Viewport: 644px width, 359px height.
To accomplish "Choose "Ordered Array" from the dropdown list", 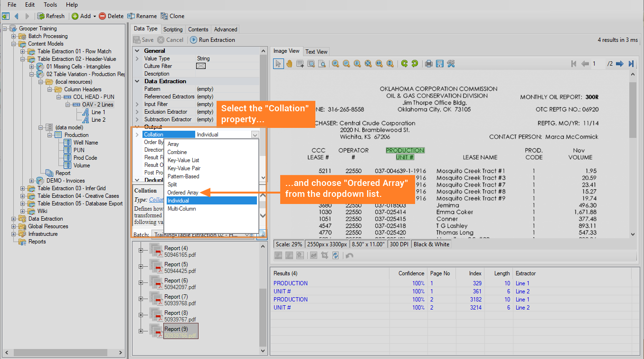I will 183,193.
